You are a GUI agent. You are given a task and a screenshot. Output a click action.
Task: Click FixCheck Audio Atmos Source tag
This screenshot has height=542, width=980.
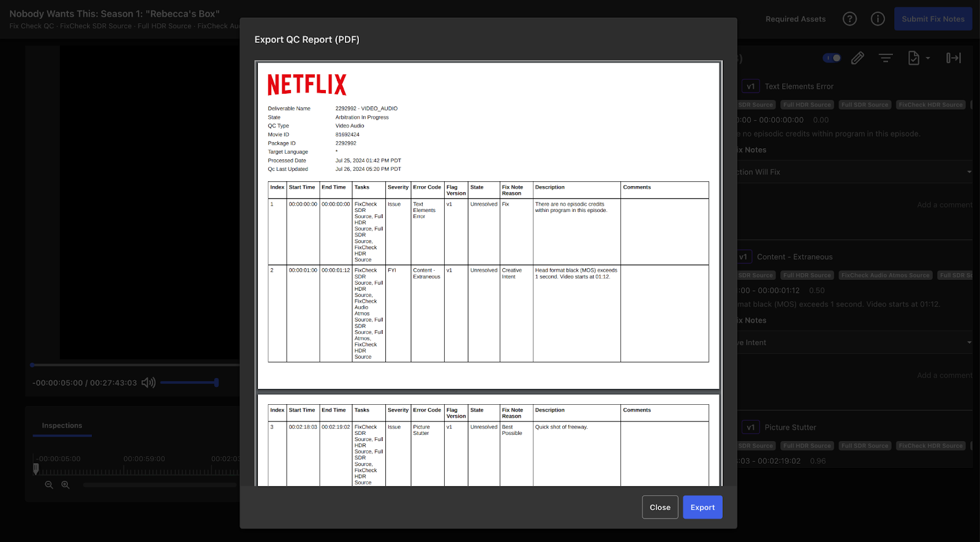pos(885,276)
